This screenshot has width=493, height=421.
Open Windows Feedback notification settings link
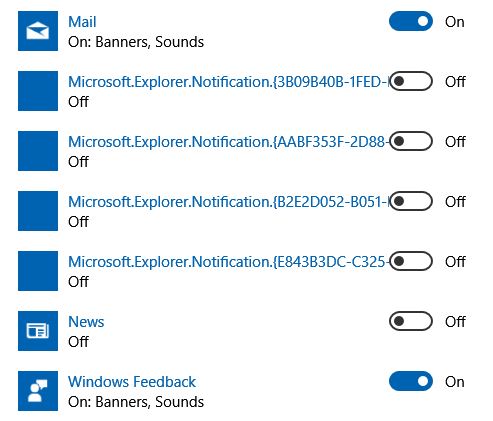pos(132,382)
